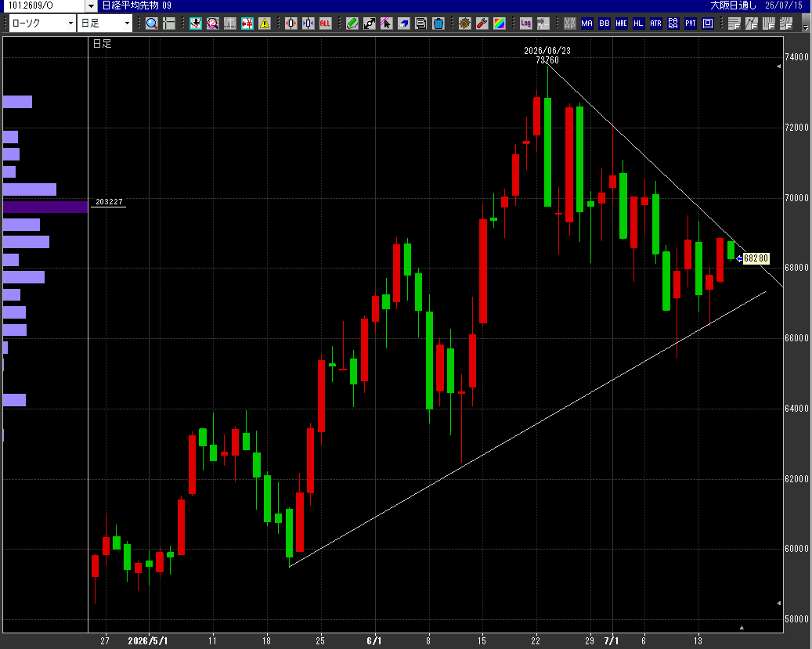This screenshot has width=812, height=649.
Task: Click the red ALL display button
Action: point(325,23)
